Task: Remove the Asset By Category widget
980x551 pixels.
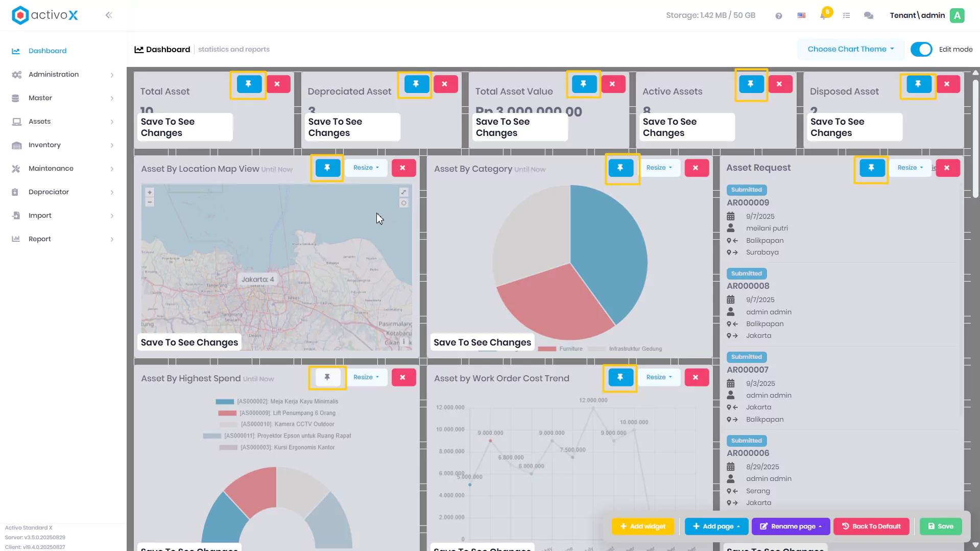Action: (x=696, y=168)
